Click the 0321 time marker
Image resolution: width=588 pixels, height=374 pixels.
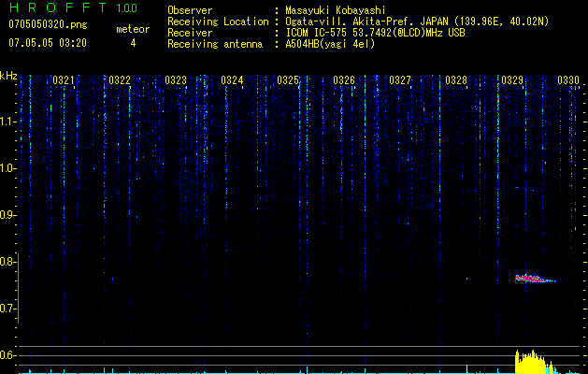tap(63, 80)
